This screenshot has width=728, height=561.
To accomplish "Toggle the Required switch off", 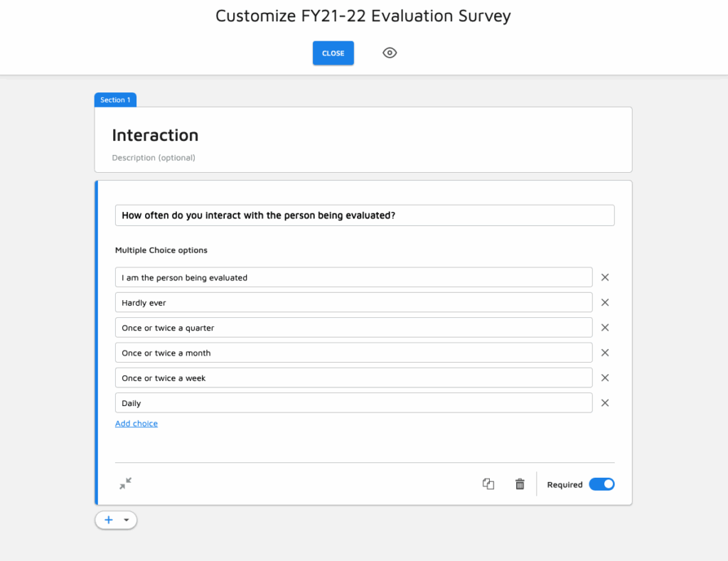I will coord(601,484).
